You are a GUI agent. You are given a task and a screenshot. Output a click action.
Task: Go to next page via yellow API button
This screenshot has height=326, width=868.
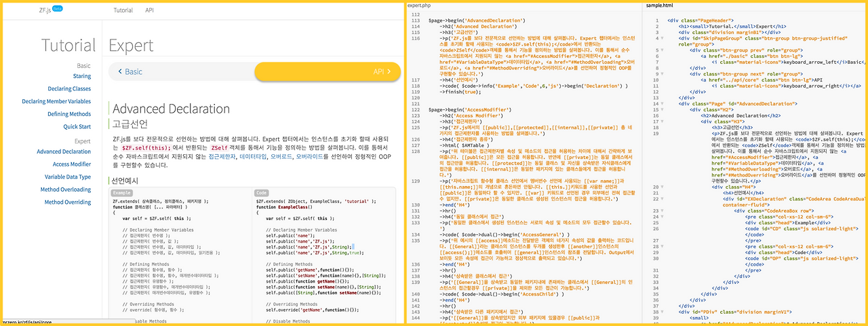[x=328, y=71]
